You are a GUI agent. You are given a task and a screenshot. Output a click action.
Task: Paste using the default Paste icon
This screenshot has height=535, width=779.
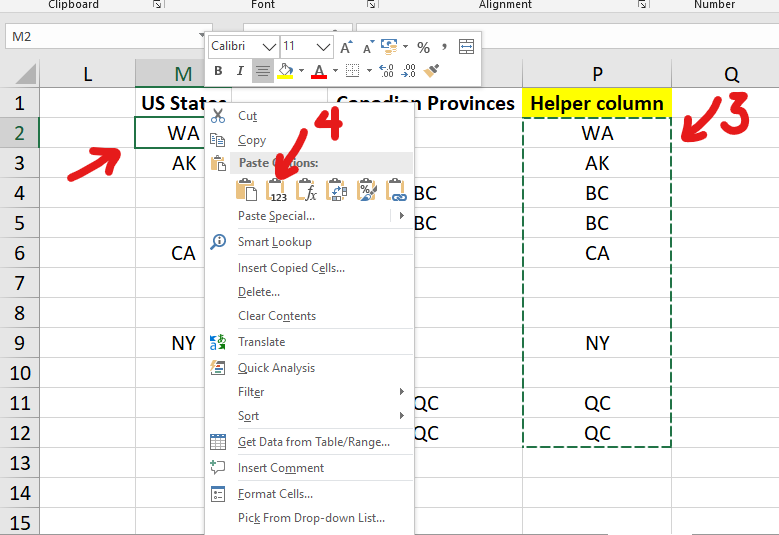(x=246, y=190)
